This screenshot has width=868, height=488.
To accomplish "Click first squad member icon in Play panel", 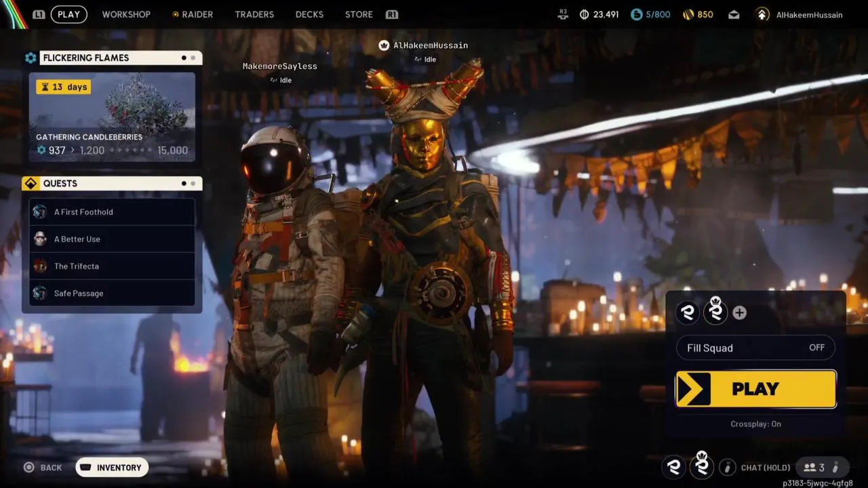I will 688,312.
